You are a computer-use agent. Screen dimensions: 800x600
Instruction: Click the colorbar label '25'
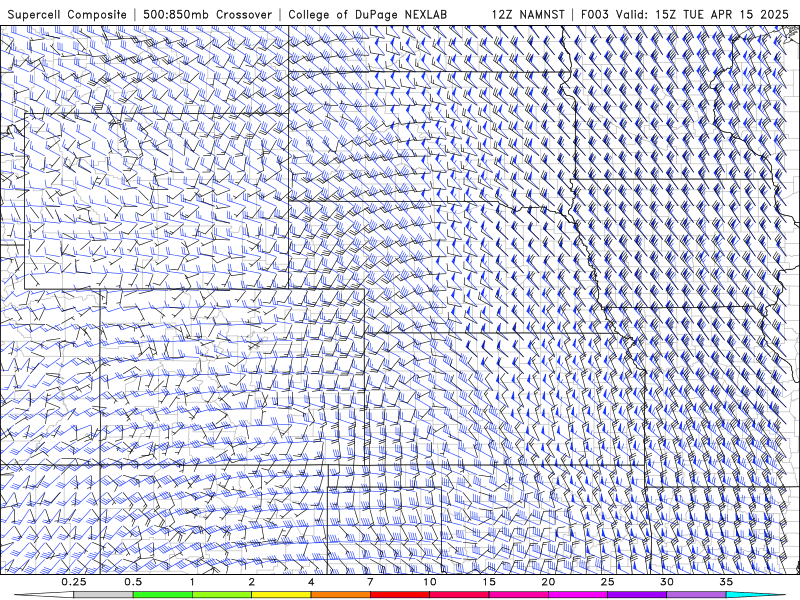(x=607, y=582)
